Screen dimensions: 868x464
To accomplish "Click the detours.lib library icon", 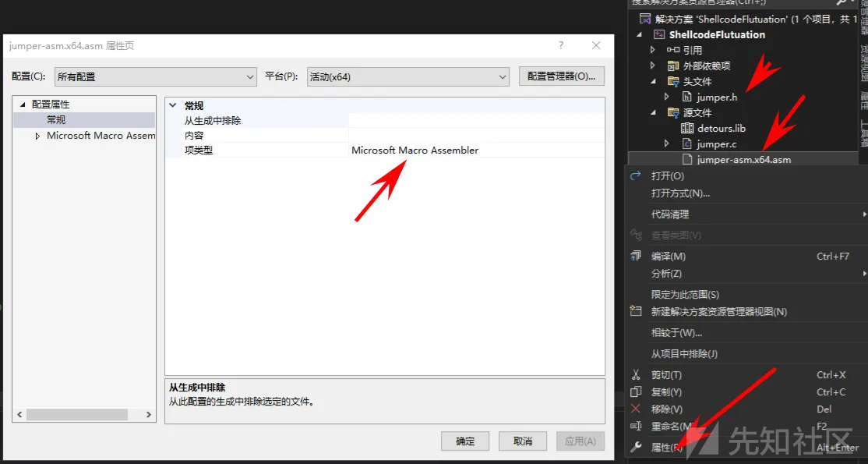I will pos(687,128).
